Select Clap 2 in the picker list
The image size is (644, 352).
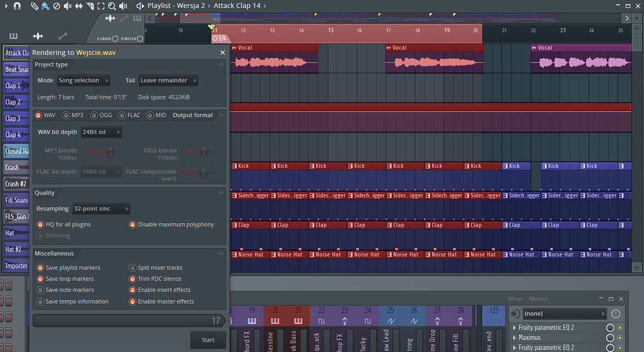click(x=16, y=102)
